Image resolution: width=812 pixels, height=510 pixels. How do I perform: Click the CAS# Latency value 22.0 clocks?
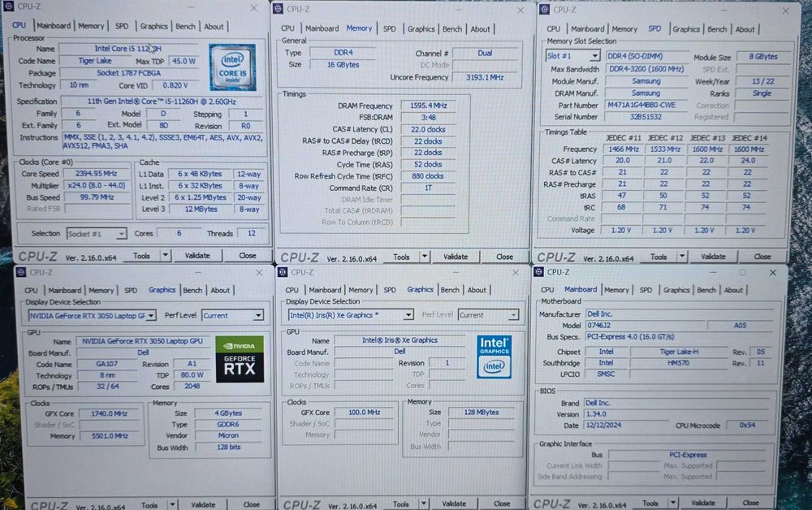[x=428, y=129]
